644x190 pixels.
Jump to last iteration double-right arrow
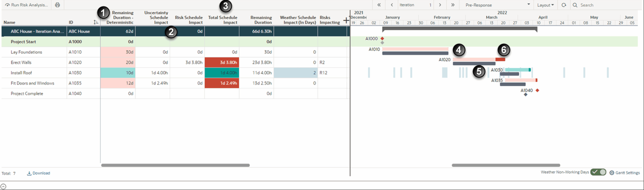453,5
